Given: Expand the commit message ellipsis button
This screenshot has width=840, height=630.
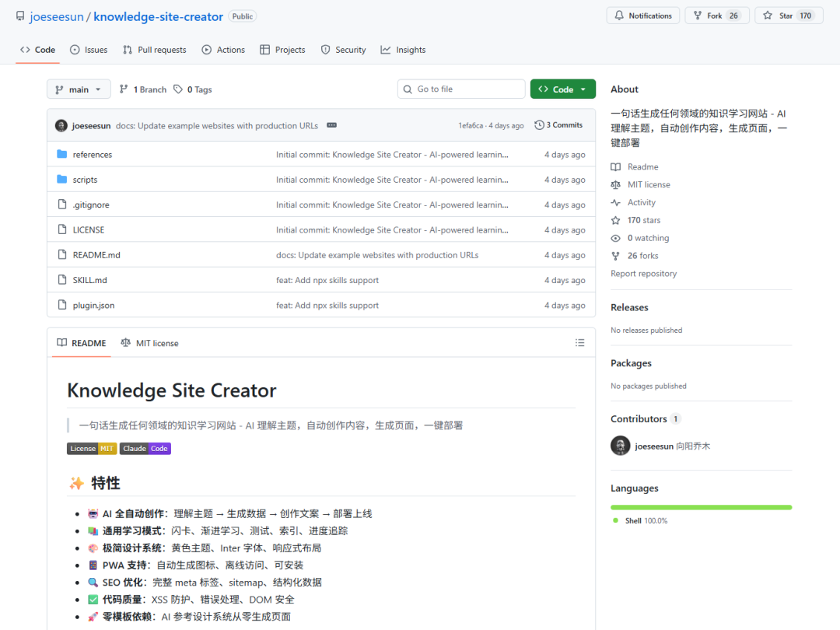Looking at the screenshot, I should 331,125.
